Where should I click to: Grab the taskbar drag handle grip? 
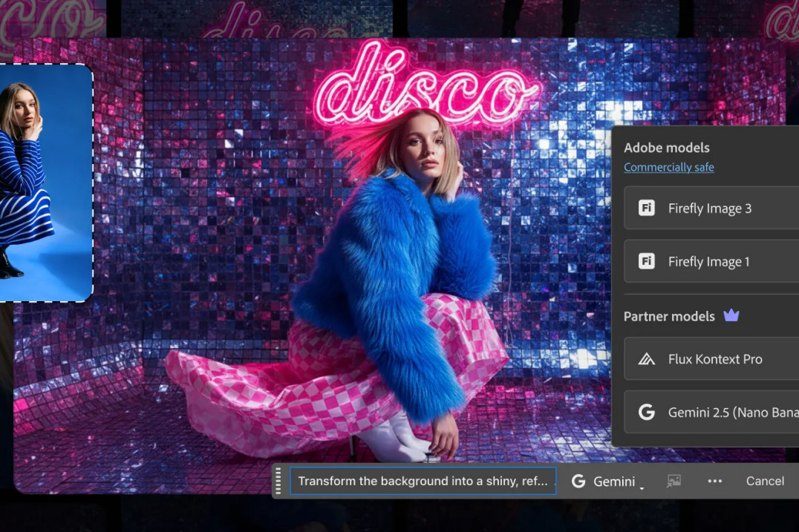click(x=278, y=481)
